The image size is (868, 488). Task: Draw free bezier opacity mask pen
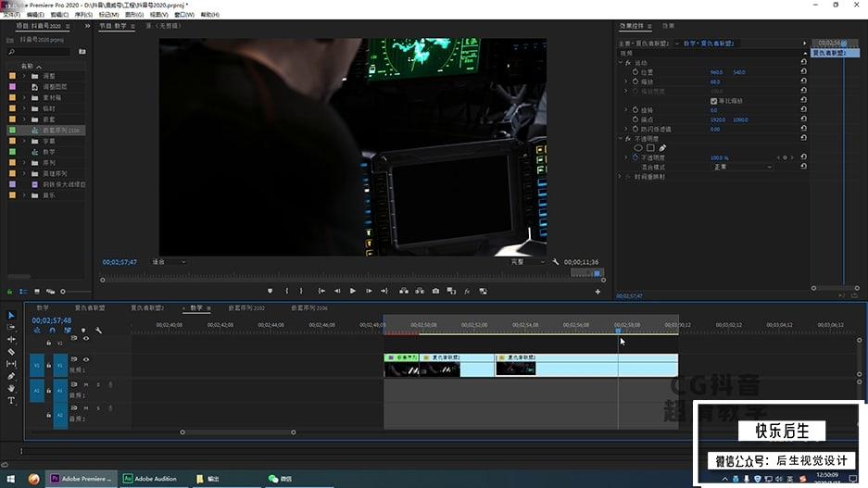[x=662, y=148]
